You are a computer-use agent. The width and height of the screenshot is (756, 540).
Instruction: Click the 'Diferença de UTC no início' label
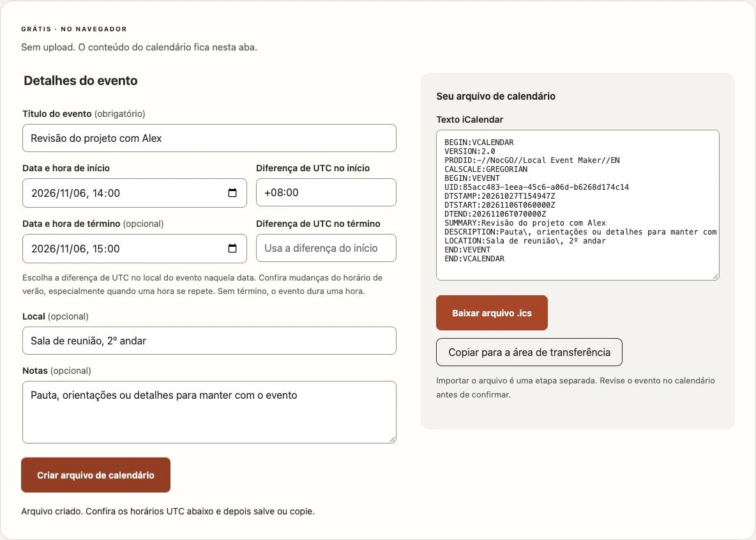313,169
